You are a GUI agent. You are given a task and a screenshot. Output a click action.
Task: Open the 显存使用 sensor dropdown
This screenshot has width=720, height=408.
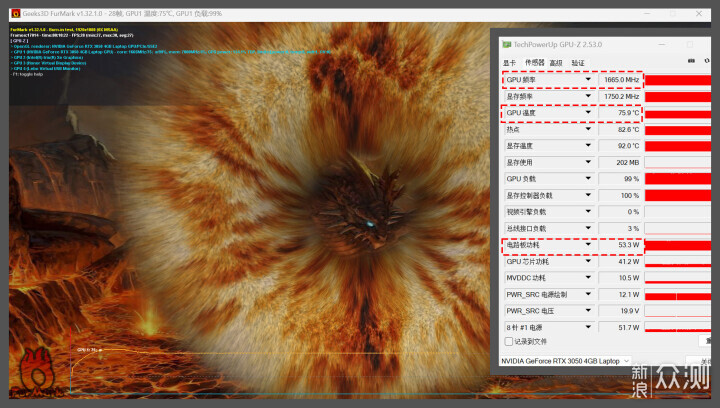tap(588, 162)
